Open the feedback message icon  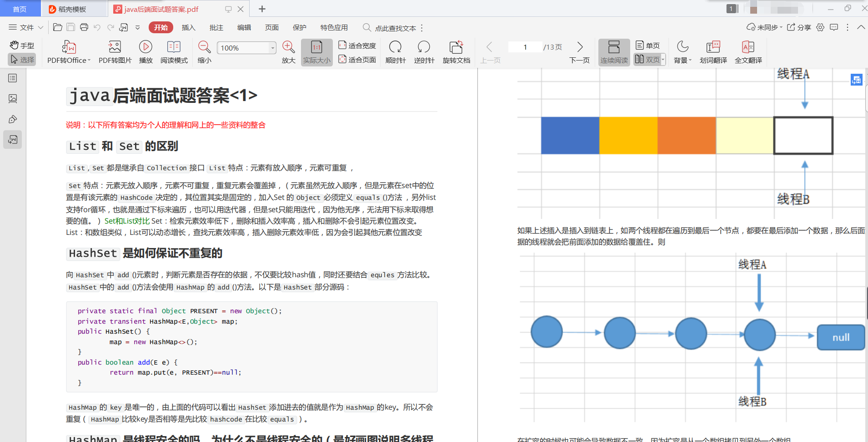click(x=834, y=27)
